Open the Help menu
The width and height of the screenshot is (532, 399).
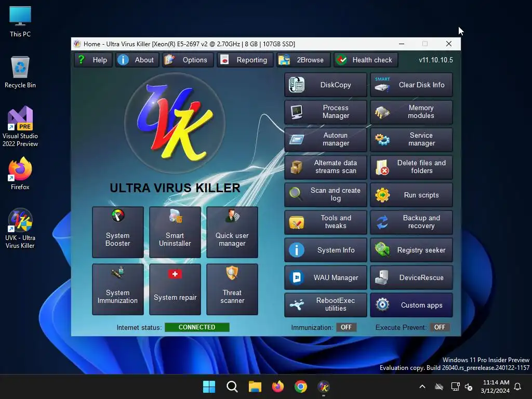pyautogui.click(x=93, y=60)
